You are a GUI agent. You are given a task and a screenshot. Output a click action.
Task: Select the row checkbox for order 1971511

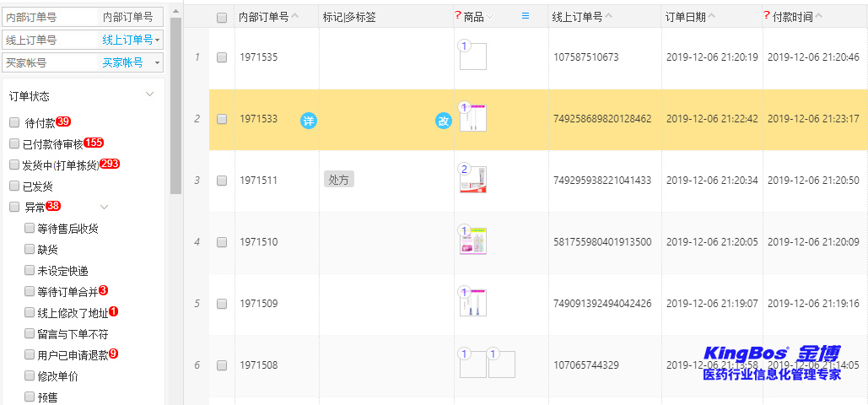click(222, 181)
